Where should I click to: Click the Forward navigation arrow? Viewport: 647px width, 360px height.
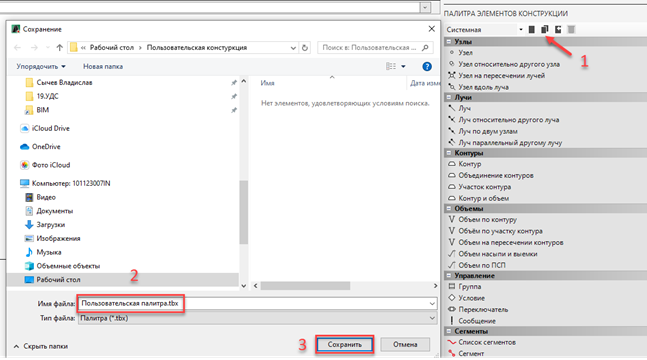point(34,48)
